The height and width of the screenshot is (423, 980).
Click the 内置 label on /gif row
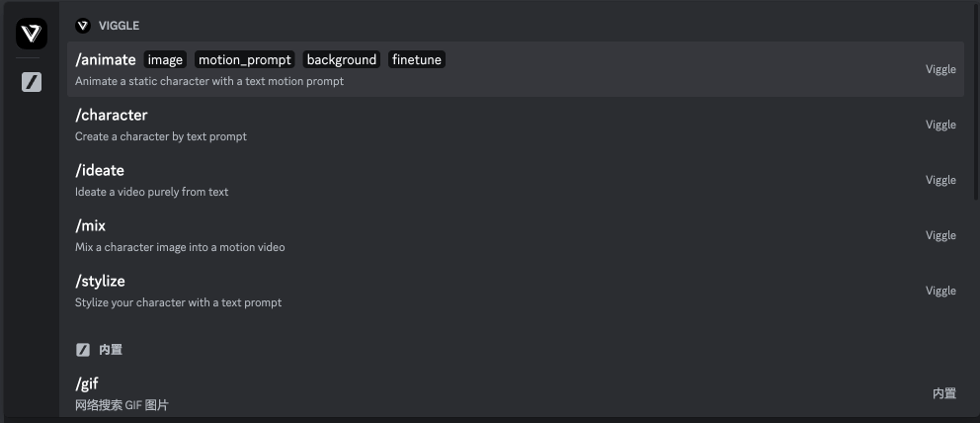pos(944,393)
